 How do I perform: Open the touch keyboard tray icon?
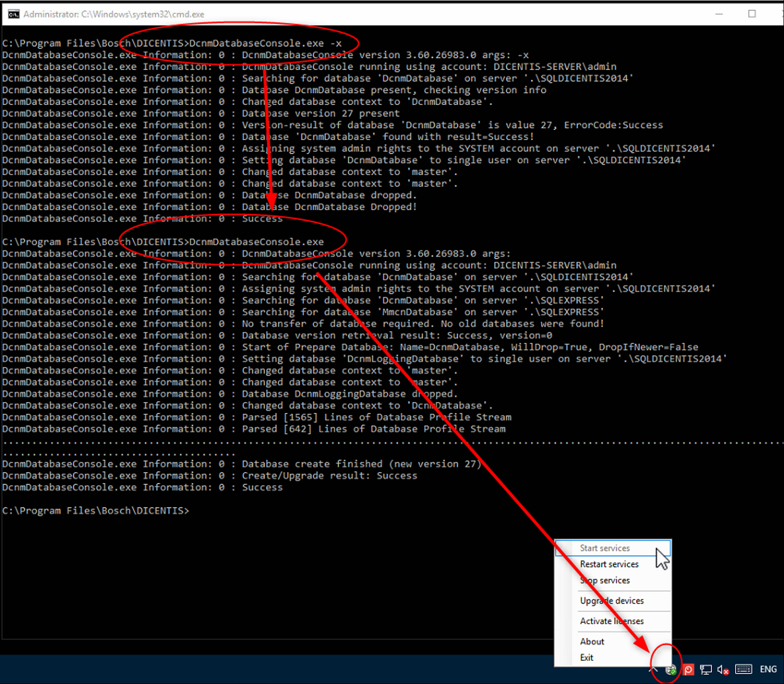pos(744,669)
